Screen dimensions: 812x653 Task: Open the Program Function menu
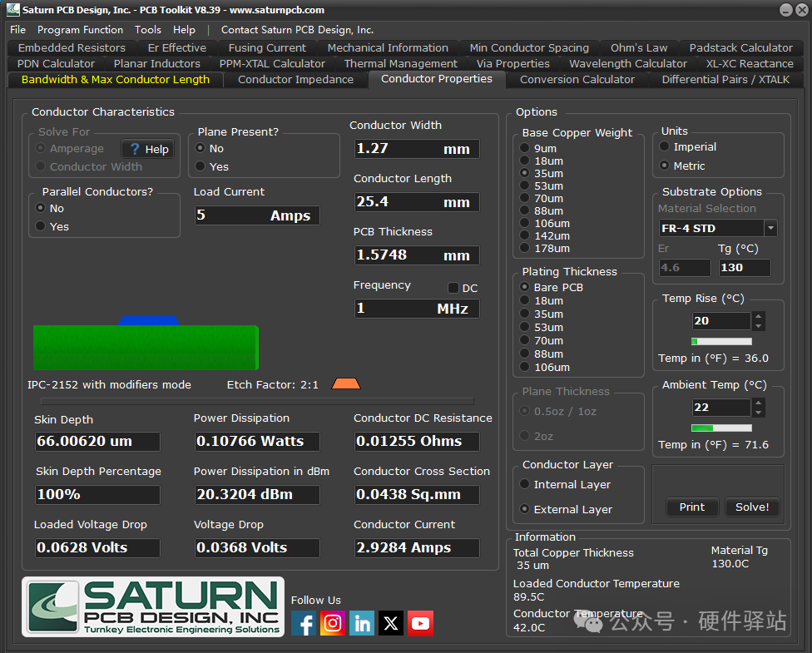pyautogui.click(x=80, y=29)
